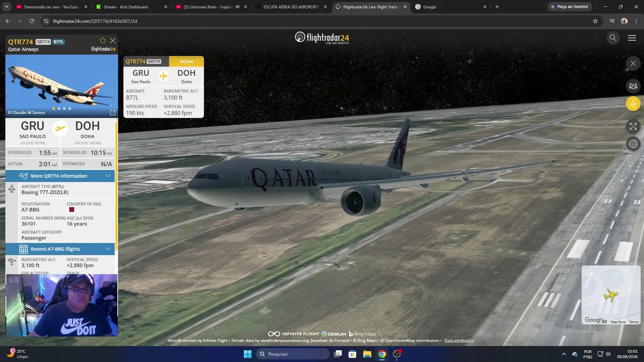Switch to the ESCUTA AÉREA DO AEROPORTO tab

click(x=290, y=7)
